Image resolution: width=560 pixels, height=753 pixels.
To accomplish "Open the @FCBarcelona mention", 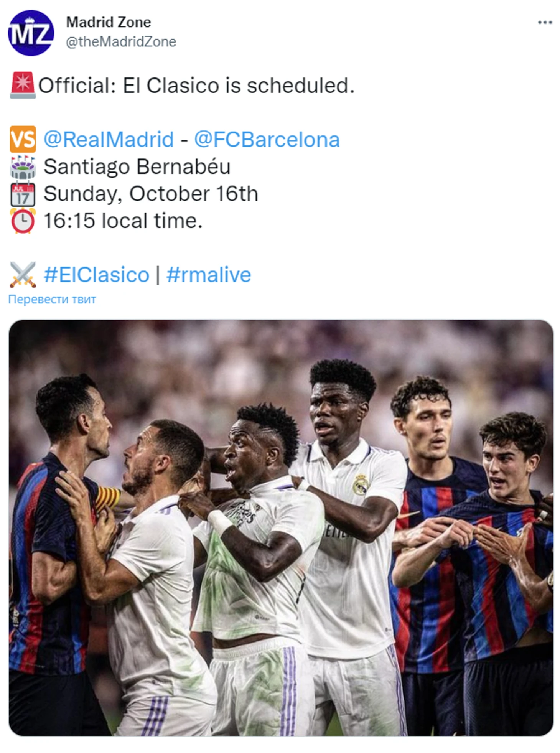I will click(x=267, y=139).
